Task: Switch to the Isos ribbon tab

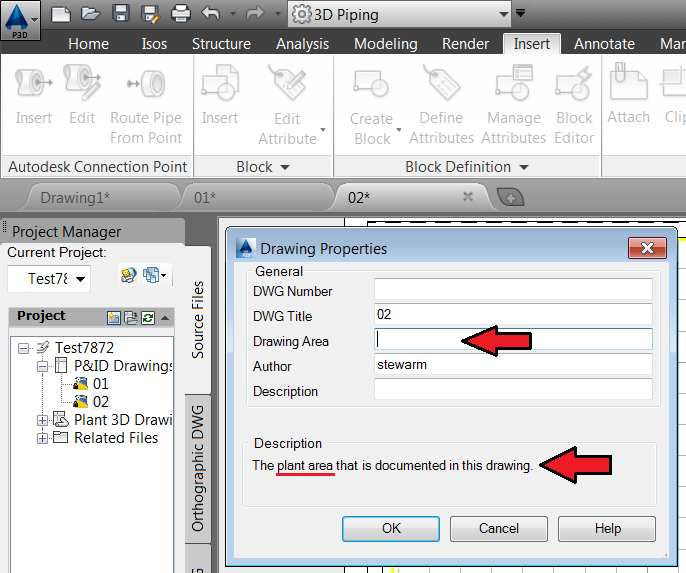Action: point(154,44)
